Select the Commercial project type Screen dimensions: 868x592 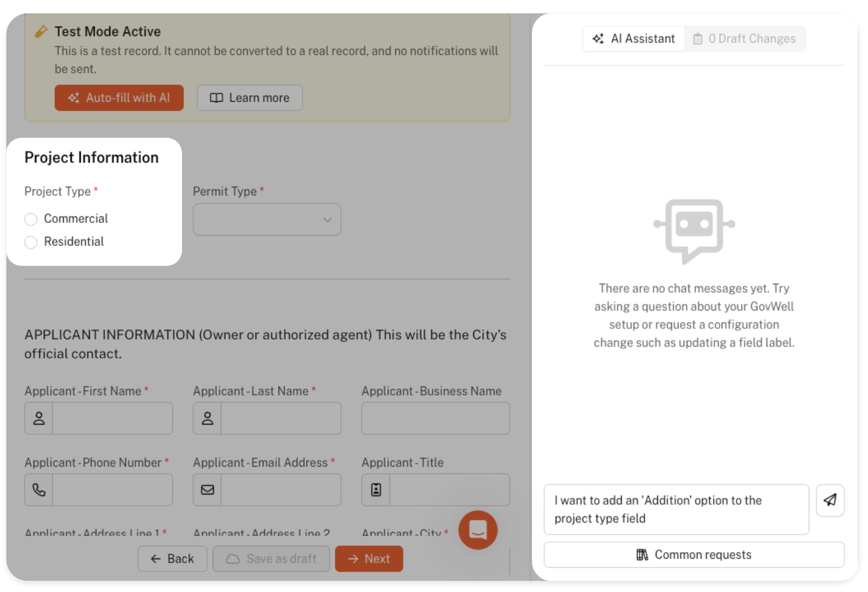[x=31, y=219]
